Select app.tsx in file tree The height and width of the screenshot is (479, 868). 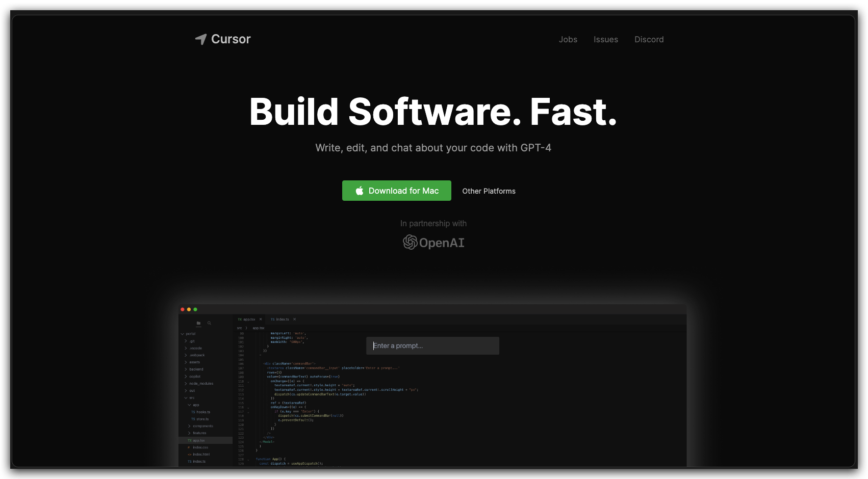(x=206, y=440)
